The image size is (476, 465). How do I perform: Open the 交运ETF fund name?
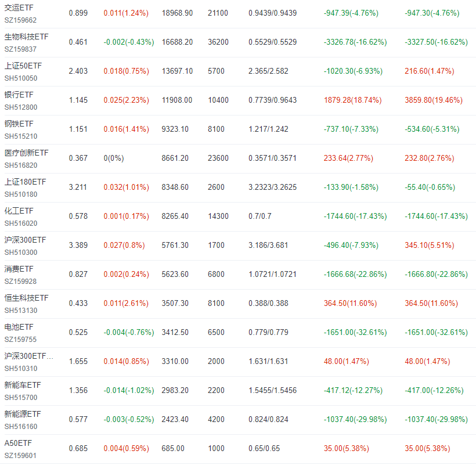(x=19, y=8)
